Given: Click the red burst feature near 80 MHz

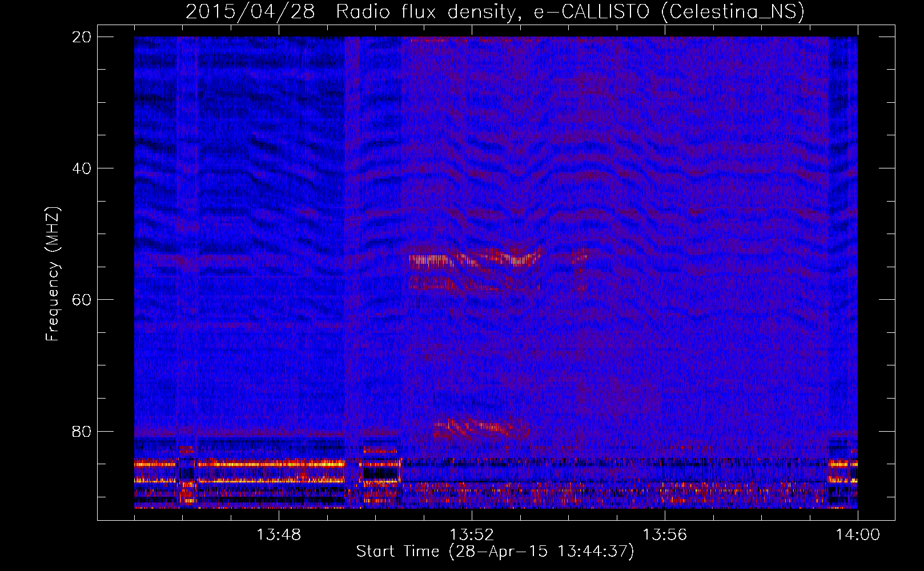Looking at the screenshot, I should 481,427.
